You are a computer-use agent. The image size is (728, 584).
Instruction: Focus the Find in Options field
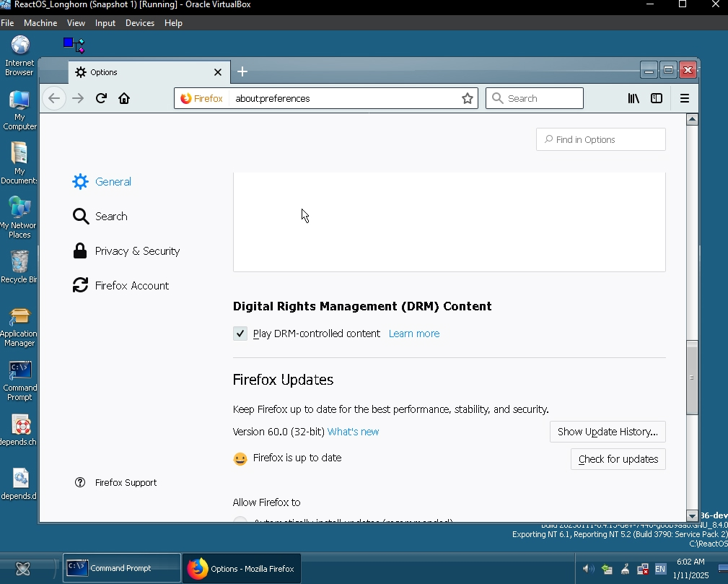(601, 139)
